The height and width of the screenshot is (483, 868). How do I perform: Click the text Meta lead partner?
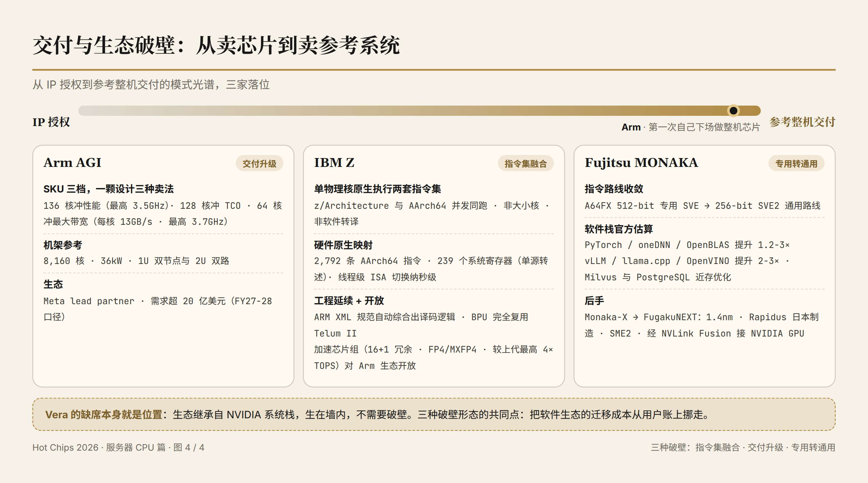click(89, 301)
